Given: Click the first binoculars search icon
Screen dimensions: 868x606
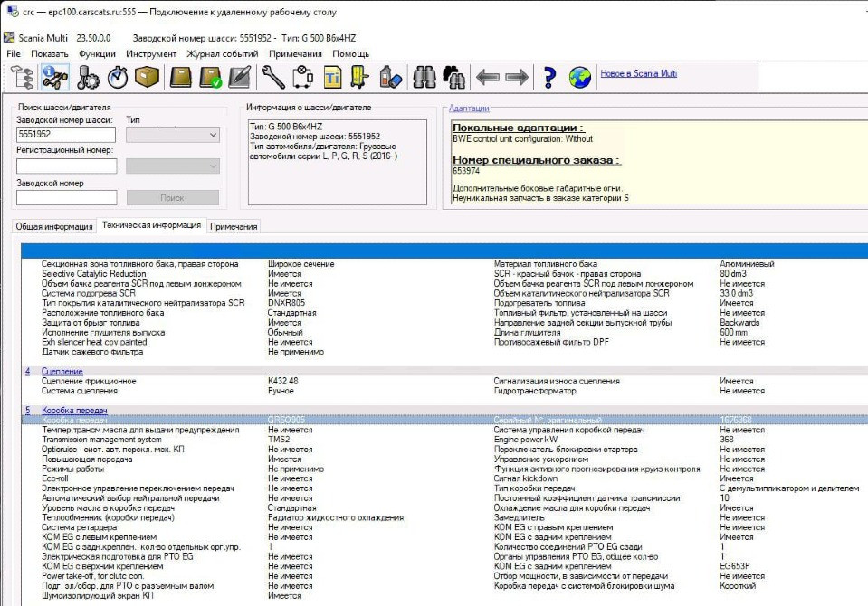Looking at the screenshot, I should (424, 78).
